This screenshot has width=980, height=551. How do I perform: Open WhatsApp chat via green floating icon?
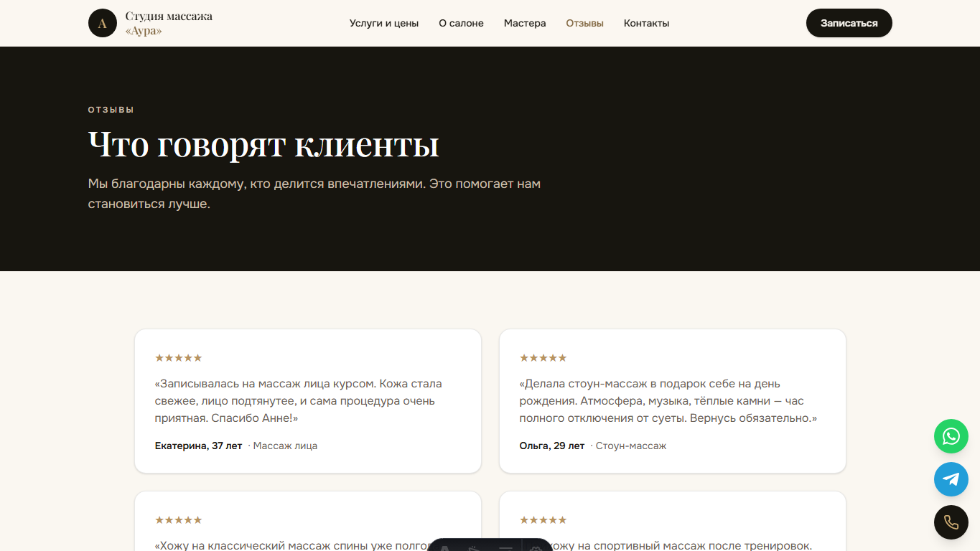pyautogui.click(x=951, y=436)
